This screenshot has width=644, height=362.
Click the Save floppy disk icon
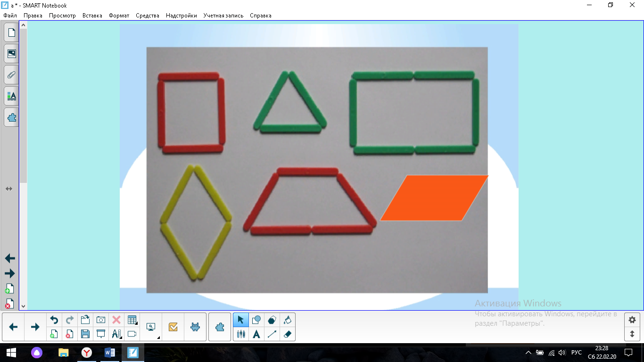point(85,334)
